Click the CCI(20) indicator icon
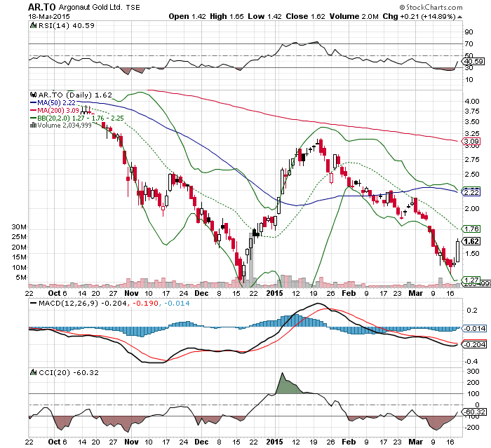The width and height of the screenshot is (491, 448). click(33, 372)
